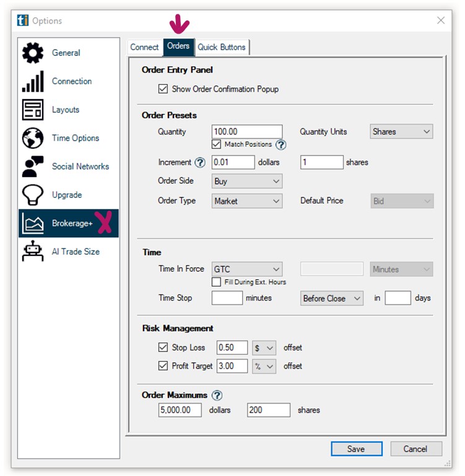The height and width of the screenshot is (476, 465).
Task: Switch to the Quick Buttons tab
Action: pyautogui.click(x=222, y=47)
